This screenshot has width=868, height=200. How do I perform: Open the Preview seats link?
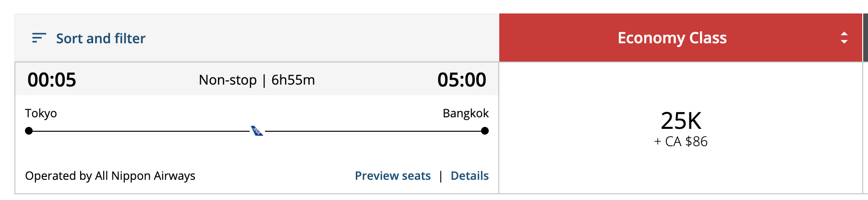392,176
